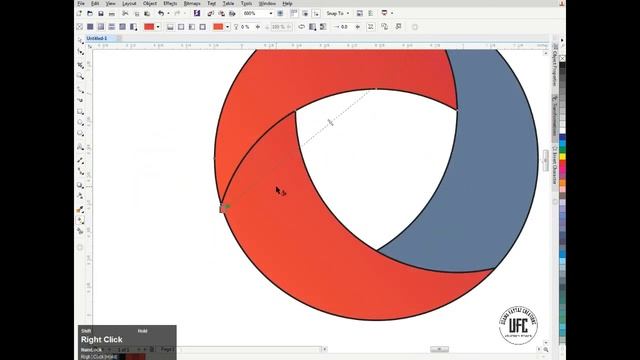Open the Bitmaps menu
Viewport: 640px width, 360px height.
point(192,3)
